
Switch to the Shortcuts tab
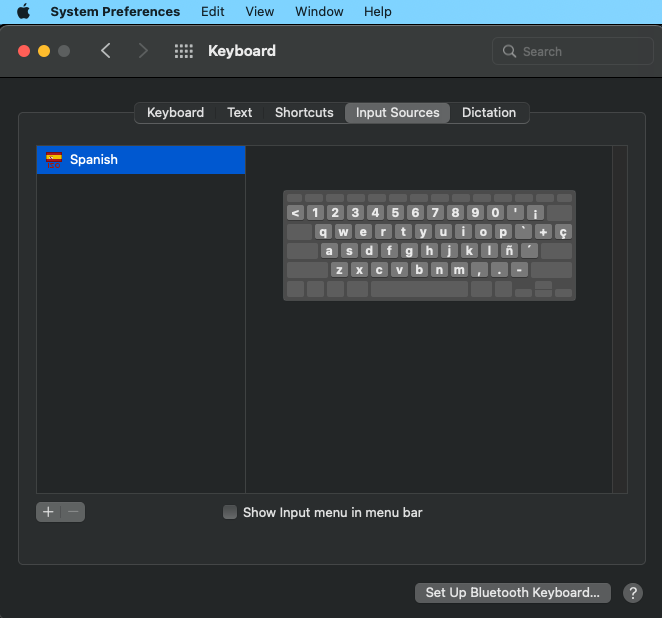(304, 113)
